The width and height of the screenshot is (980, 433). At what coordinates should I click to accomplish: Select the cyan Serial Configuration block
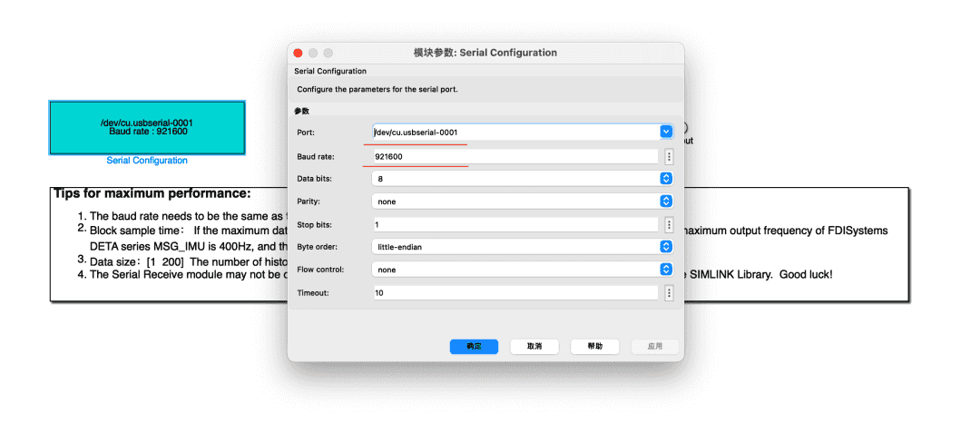tap(147, 127)
